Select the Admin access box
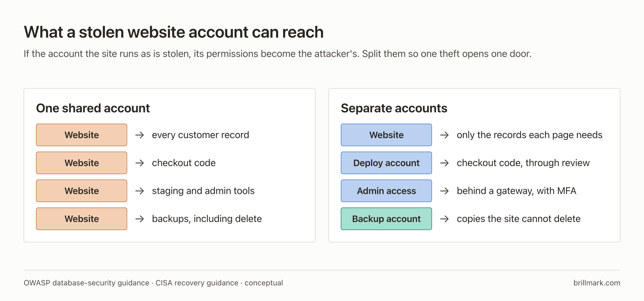 click(386, 191)
